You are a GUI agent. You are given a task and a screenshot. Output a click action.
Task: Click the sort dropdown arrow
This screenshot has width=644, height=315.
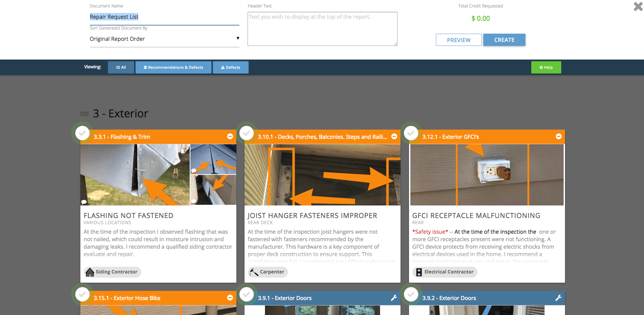238,38
